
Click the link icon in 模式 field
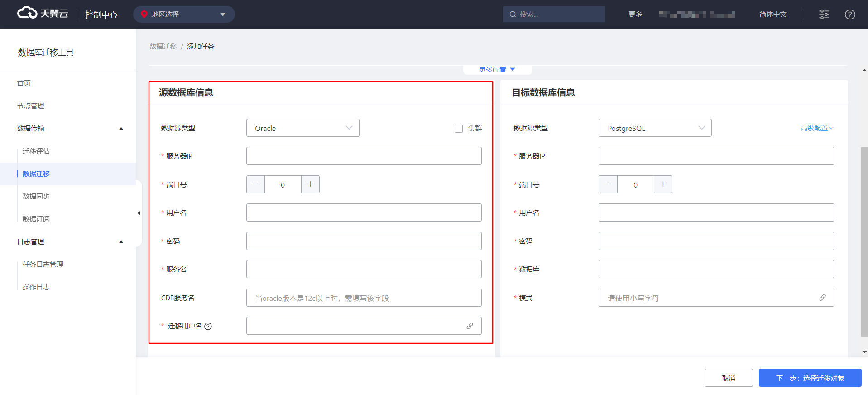[x=822, y=298]
